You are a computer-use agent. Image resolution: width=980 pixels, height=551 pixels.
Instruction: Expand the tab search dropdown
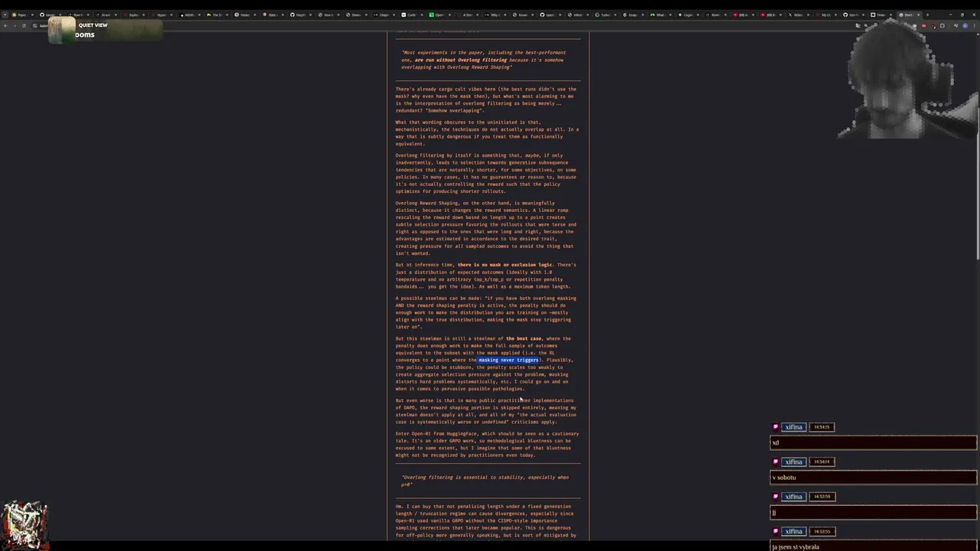coord(5,15)
